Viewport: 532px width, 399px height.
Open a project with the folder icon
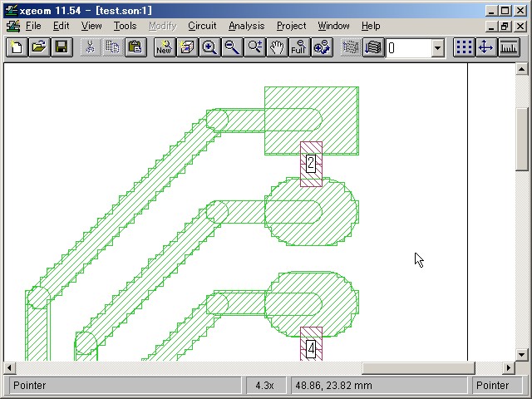pyautogui.click(x=39, y=47)
